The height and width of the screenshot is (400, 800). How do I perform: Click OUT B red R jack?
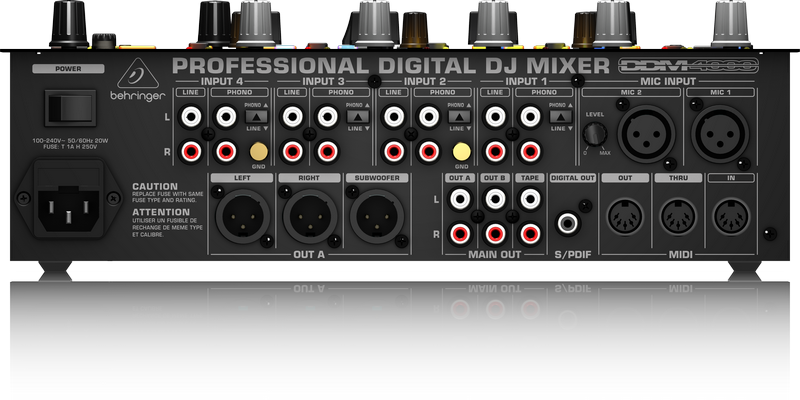click(x=495, y=234)
